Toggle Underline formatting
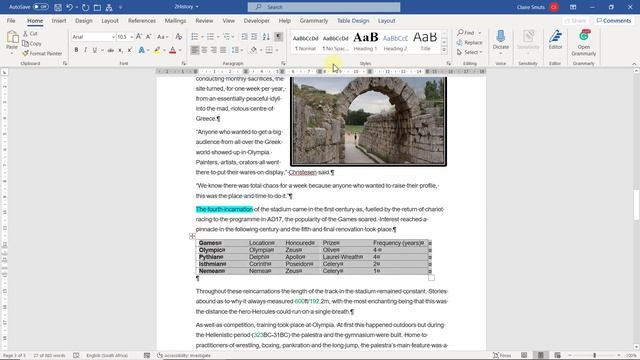This screenshot has width=640, height=360. (x=95, y=50)
